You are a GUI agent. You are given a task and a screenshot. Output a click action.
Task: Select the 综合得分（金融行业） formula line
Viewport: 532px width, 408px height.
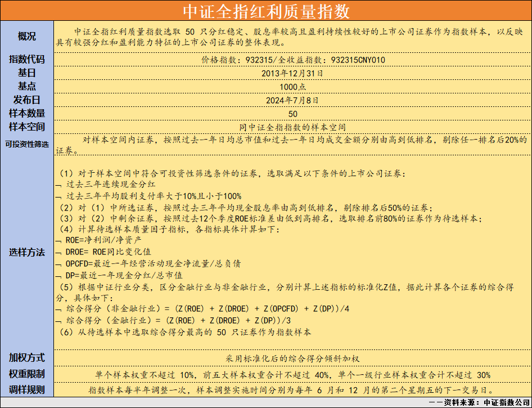174,320
